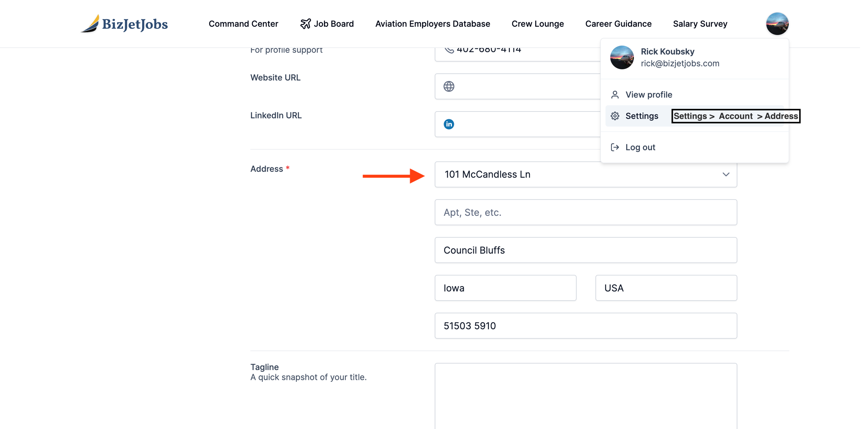Select View profile in account menu
868x429 pixels.
(x=649, y=95)
